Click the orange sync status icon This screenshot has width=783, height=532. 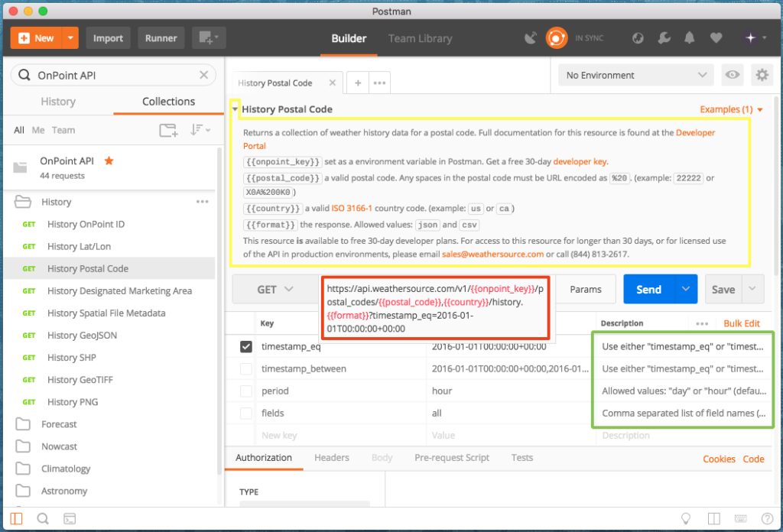(x=557, y=38)
